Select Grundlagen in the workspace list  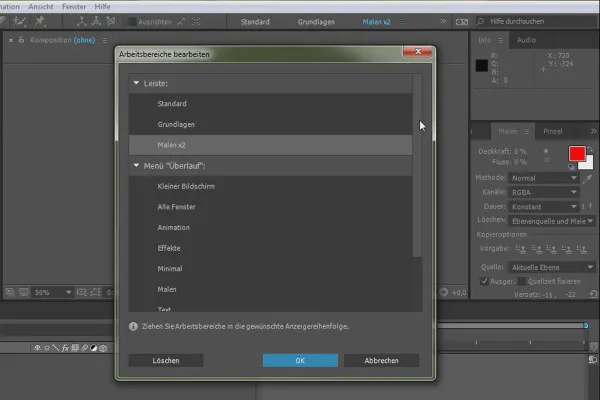[x=271, y=124]
